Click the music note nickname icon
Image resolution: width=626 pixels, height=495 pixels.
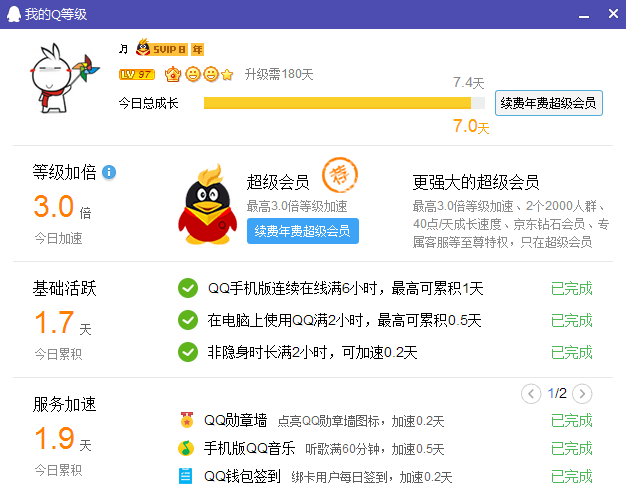point(123,49)
